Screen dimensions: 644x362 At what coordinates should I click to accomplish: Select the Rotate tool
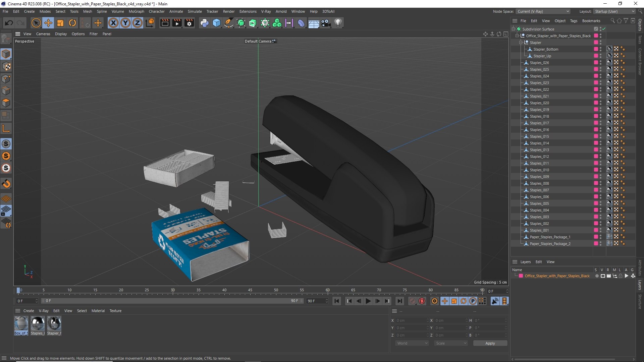(x=72, y=23)
